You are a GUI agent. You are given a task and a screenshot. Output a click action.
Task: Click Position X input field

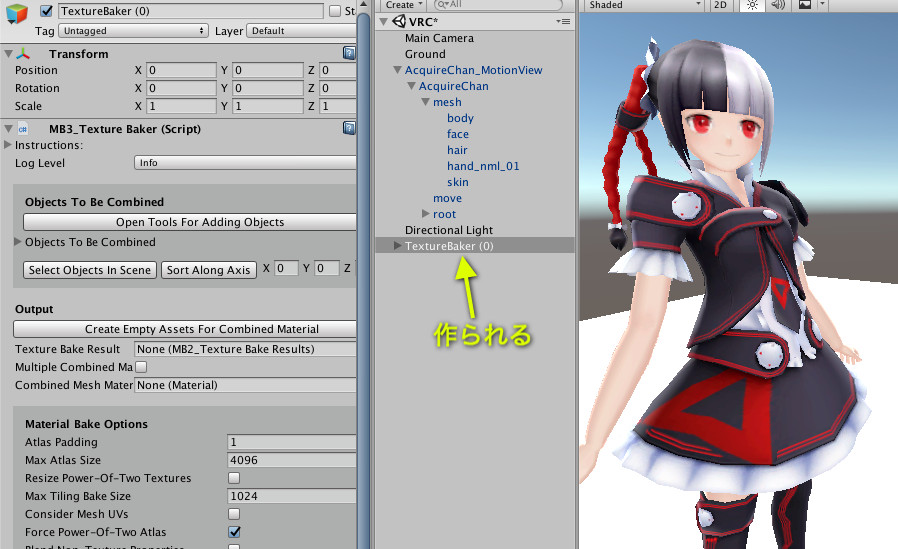[x=181, y=70]
